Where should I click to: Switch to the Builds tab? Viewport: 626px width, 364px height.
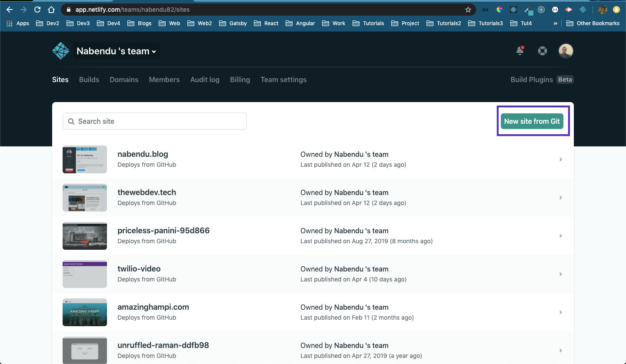[89, 79]
